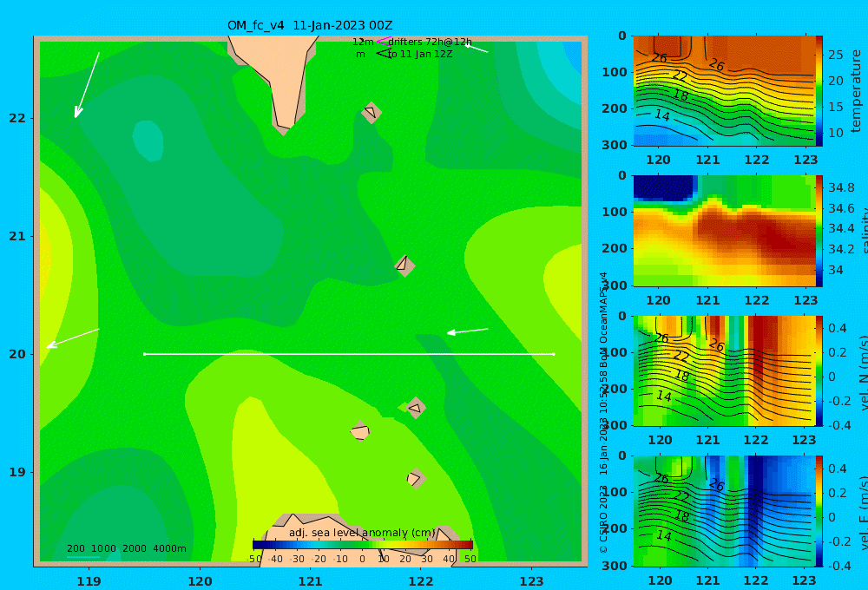Click the small island marker near 22N

[x=371, y=112]
